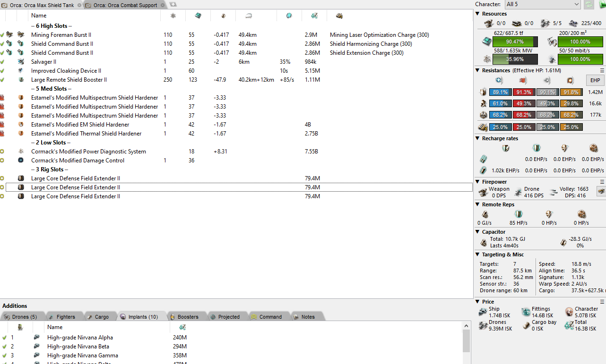Open the Firepower panel options menu
The height and width of the screenshot is (364, 606).
pyautogui.click(x=602, y=182)
